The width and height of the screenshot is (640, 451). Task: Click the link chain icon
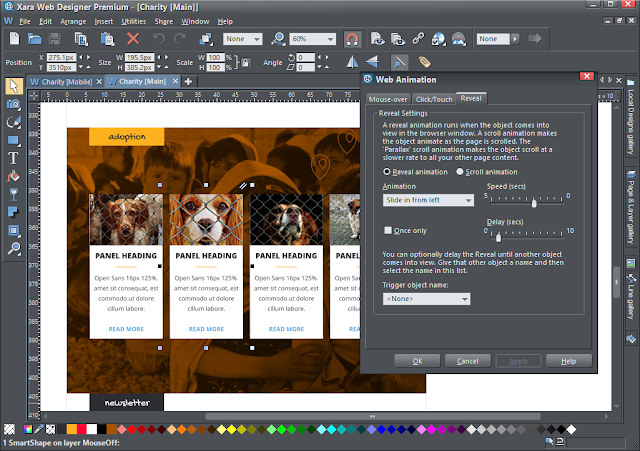click(x=418, y=39)
